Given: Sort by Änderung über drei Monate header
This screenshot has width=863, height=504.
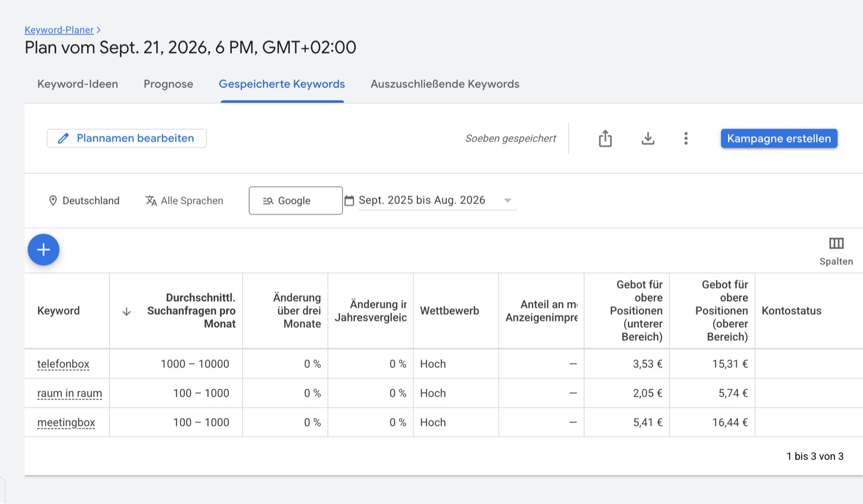Looking at the screenshot, I should tap(297, 311).
